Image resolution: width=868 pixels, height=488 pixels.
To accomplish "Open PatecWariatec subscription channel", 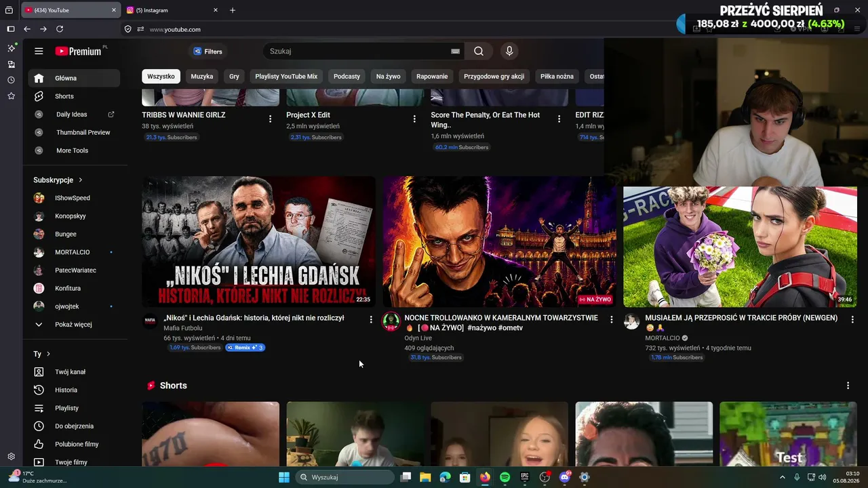I will coord(74,270).
